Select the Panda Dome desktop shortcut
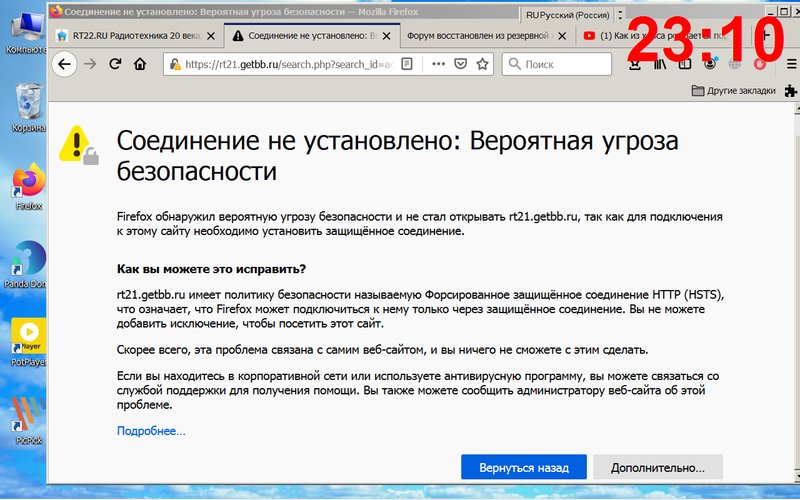The height and width of the screenshot is (500, 800). 26,264
